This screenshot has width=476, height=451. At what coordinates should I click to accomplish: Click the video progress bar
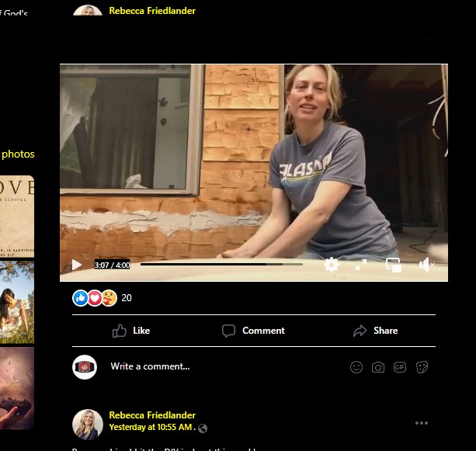221,264
